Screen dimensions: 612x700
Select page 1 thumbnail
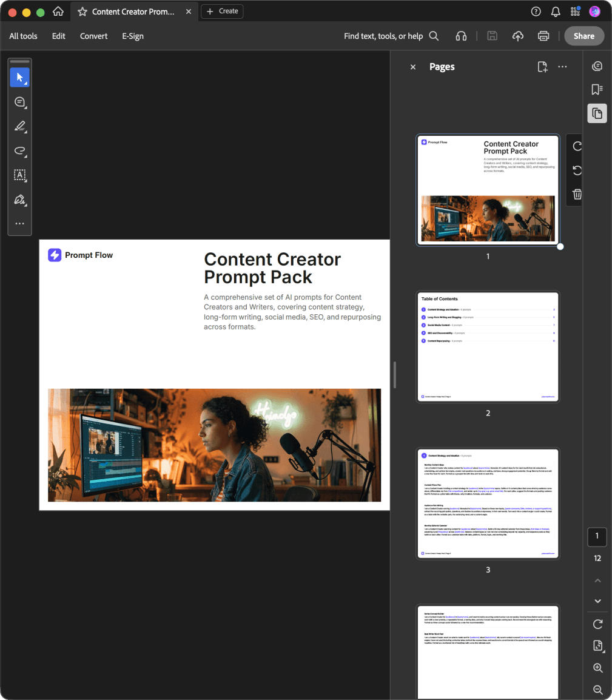click(488, 190)
